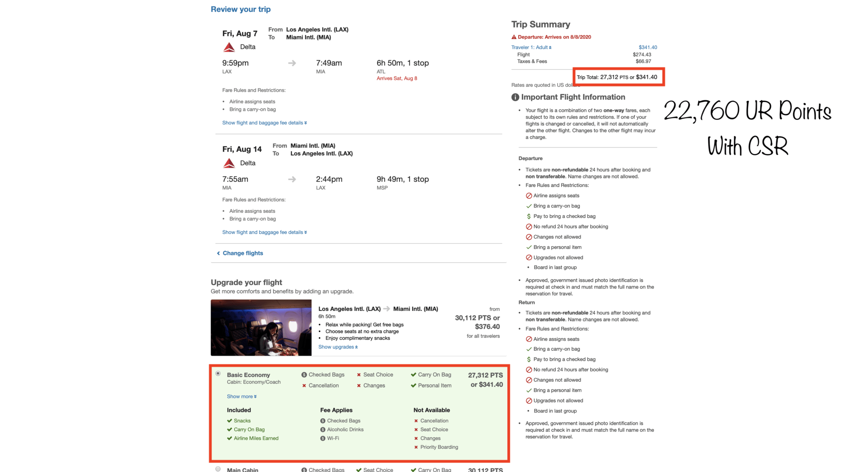Viewport: 868px width, 472px height.
Task: Select the Main Cabin radio button
Action: coord(218,469)
